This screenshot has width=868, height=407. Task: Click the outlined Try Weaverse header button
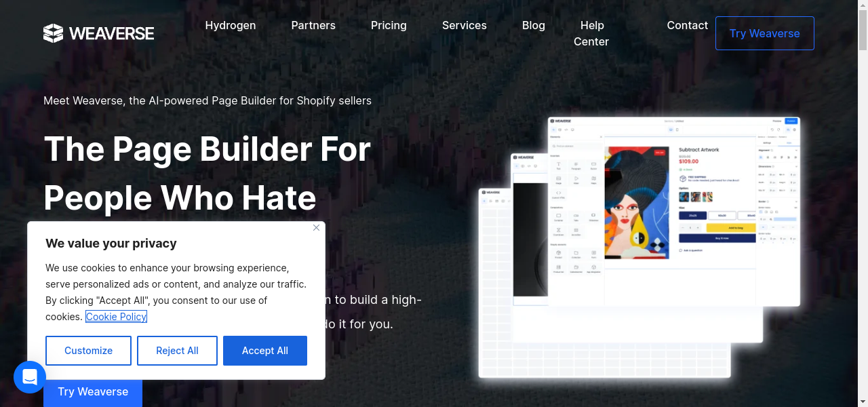pyautogui.click(x=765, y=33)
